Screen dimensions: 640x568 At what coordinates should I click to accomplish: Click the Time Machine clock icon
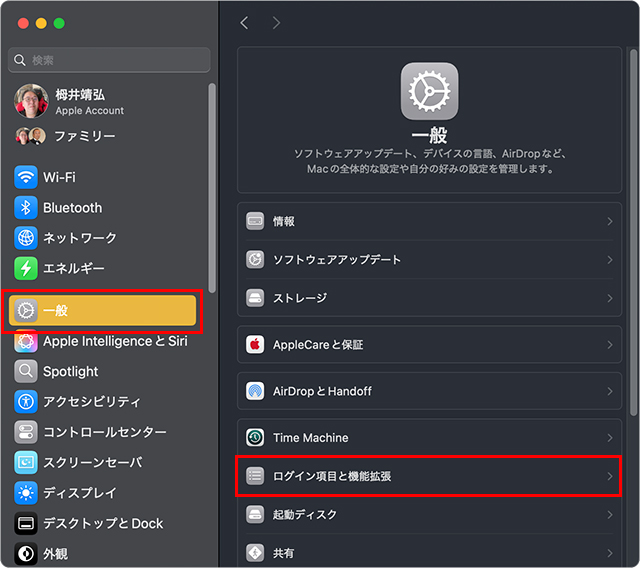click(255, 437)
